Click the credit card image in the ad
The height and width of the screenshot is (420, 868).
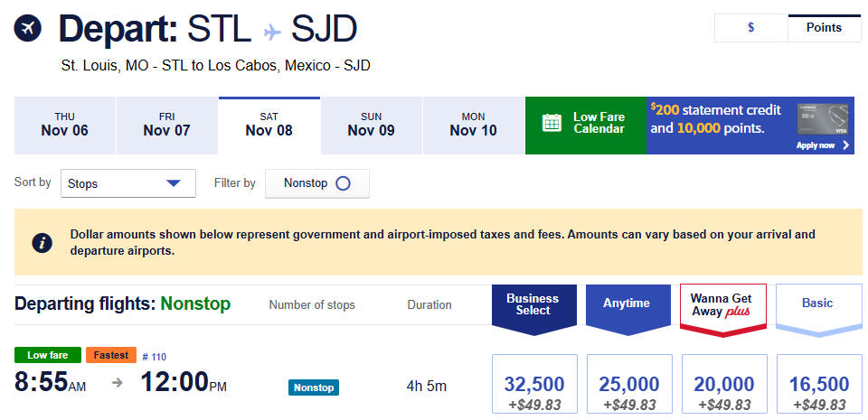point(823,120)
